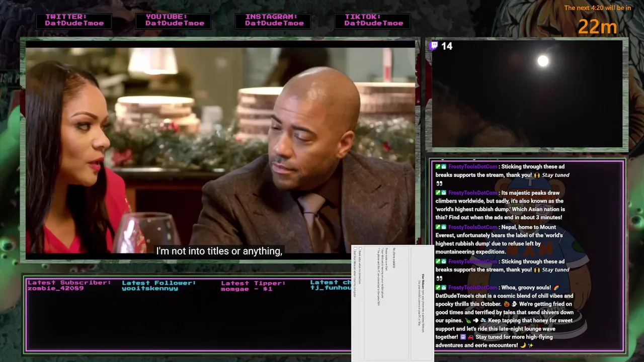Click green moderator badge beside 'Nepal, home to Mount' message
This screenshot has height=362, width=644.
438,227
